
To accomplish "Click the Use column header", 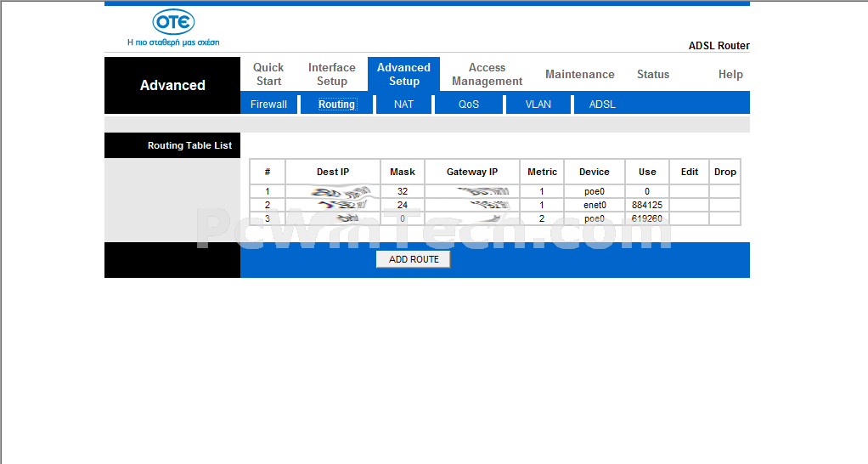I will 647,172.
